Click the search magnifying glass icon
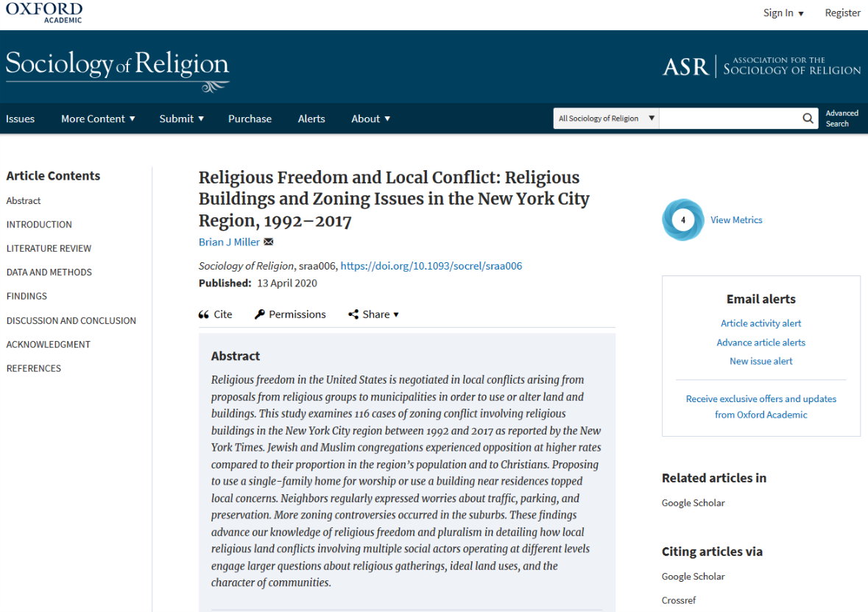Screen dimensions: 868x612 click(x=808, y=118)
